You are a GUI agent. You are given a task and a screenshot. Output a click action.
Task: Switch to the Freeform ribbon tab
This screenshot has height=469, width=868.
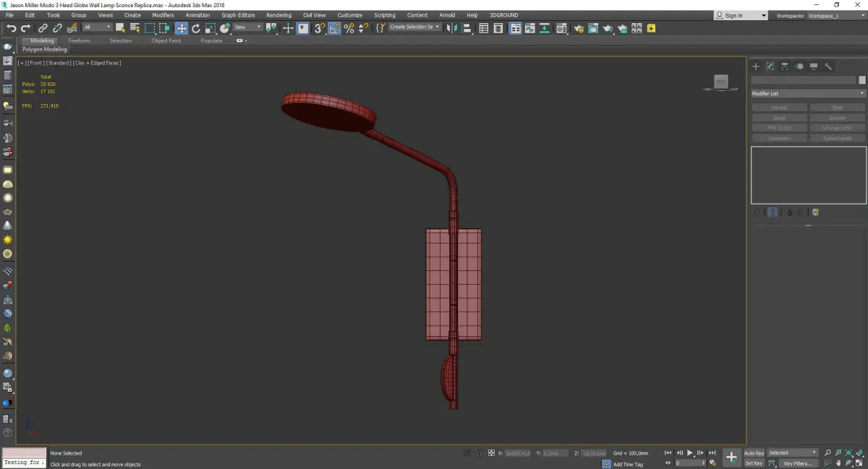(79, 40)
